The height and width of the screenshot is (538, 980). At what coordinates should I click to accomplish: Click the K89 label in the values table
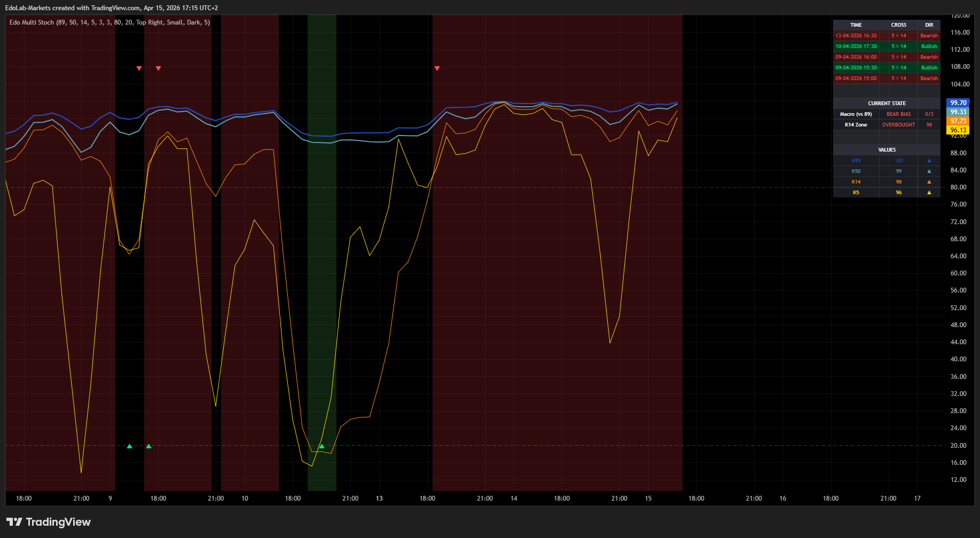click(x=856, y=161)
